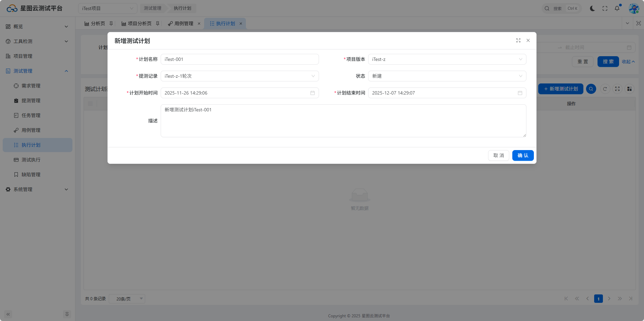Click the 取消 button
The height and width of the screenshot is (321, 644).
pos(498,155)
